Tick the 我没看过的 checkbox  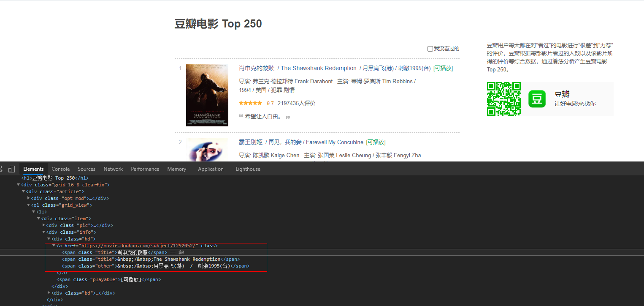click(430, 49)
